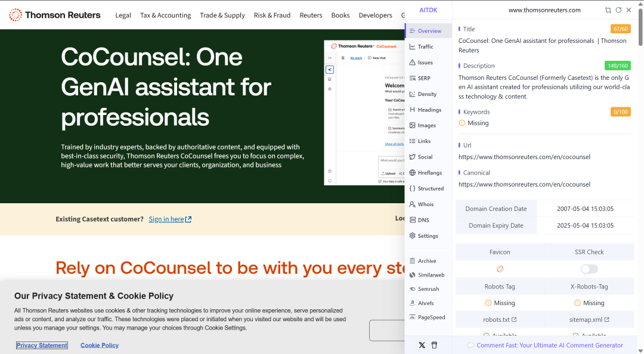Click the Comment Fast AI Comment Generator link
Screen dimensions: 644x354
(x=550, y=346)
